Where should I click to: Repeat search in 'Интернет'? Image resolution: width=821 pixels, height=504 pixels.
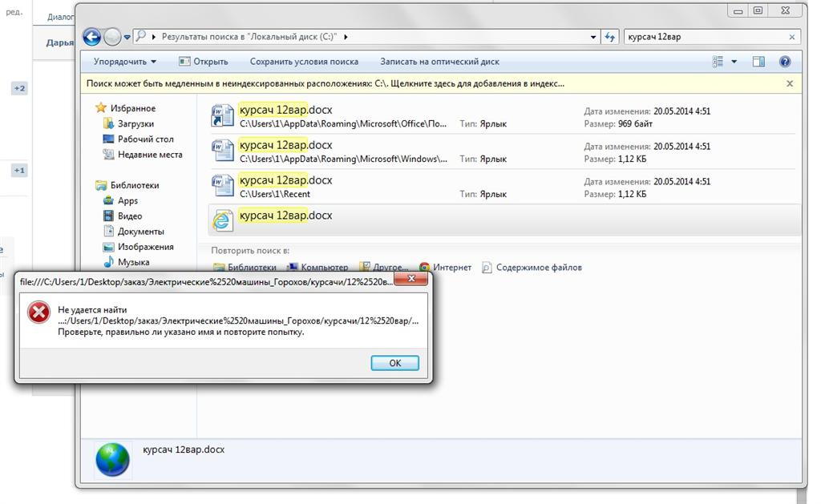[x=446, y=268]
